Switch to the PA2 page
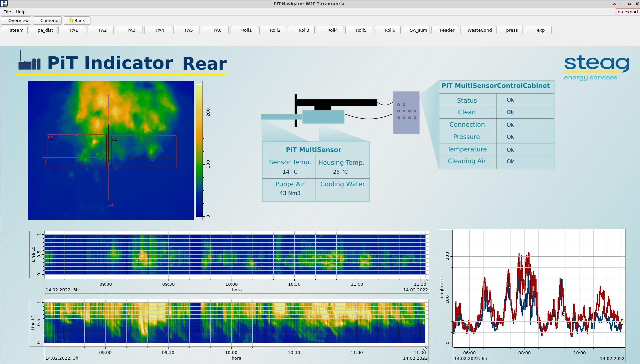 pos(100,30)
